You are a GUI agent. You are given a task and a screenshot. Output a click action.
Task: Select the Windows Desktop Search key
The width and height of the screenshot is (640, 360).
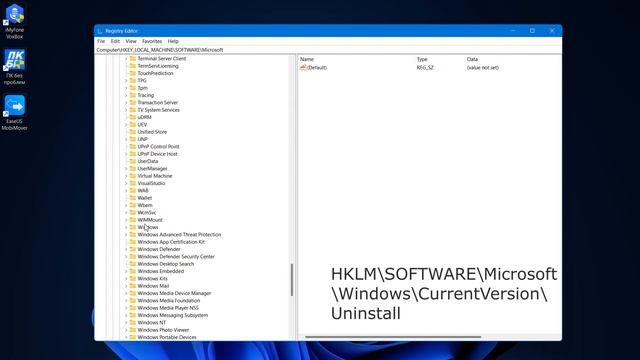click(166, 264)
